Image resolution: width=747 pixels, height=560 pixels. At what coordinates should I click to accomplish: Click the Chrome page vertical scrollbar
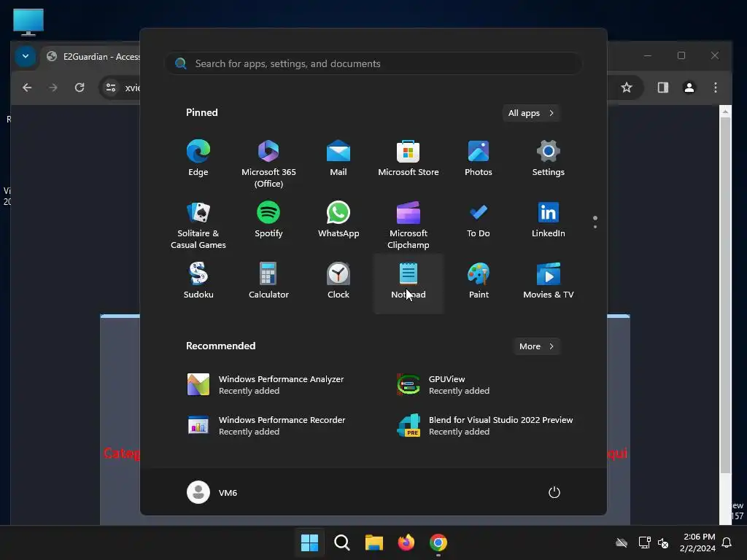click(x=725, y=295)
